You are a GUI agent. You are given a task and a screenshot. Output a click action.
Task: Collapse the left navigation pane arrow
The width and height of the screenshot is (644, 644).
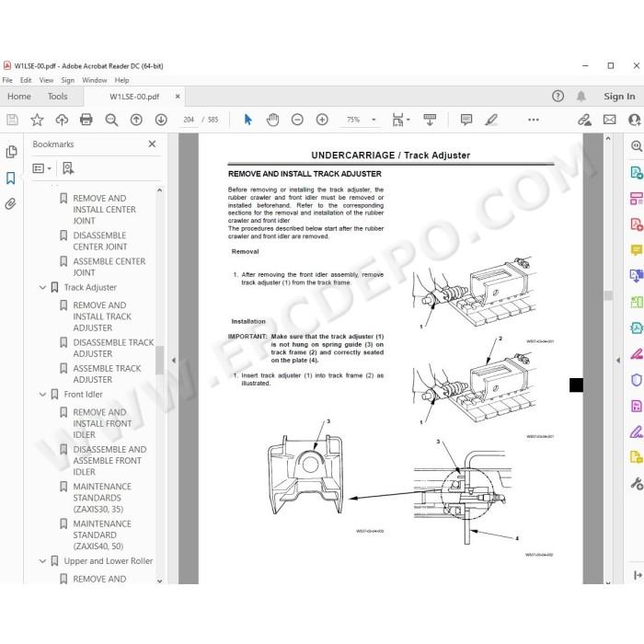click(x=174, y=361)
